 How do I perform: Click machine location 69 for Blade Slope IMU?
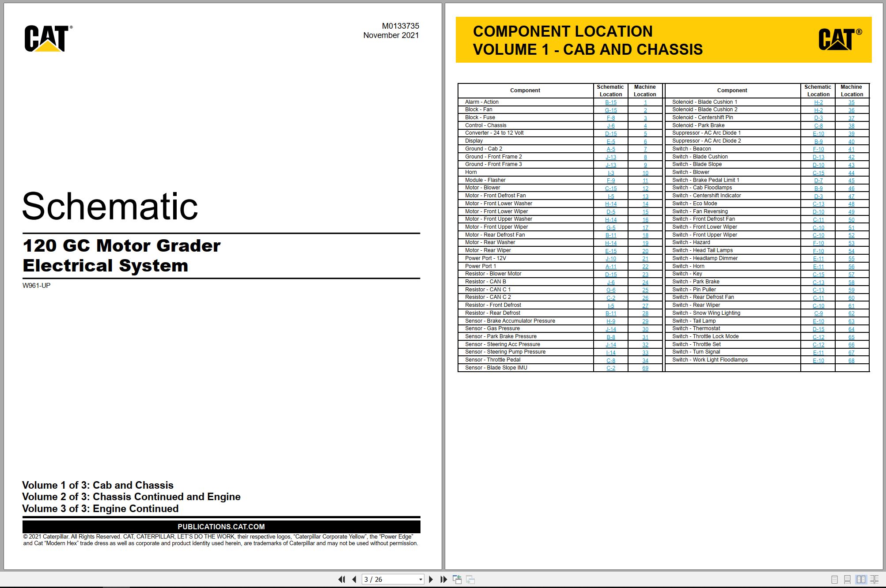click(x=645, y=368)
